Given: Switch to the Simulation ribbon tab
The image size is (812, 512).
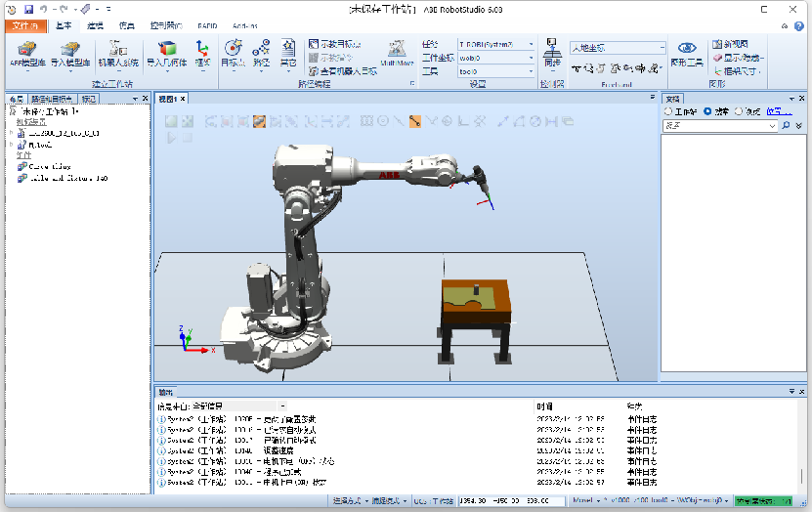Looking at the screenshot, I should click(127, 25).
